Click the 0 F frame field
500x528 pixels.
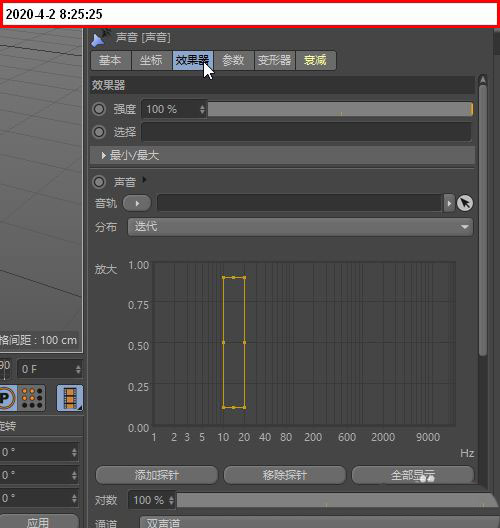[46, 369]
